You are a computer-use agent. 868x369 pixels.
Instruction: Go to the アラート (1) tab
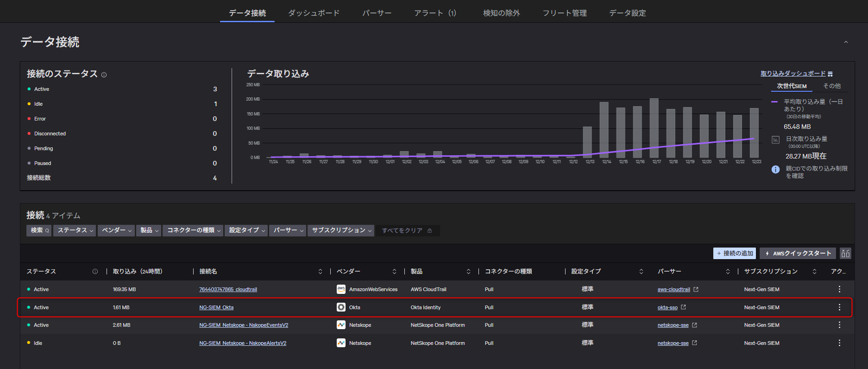click(435, 13)
